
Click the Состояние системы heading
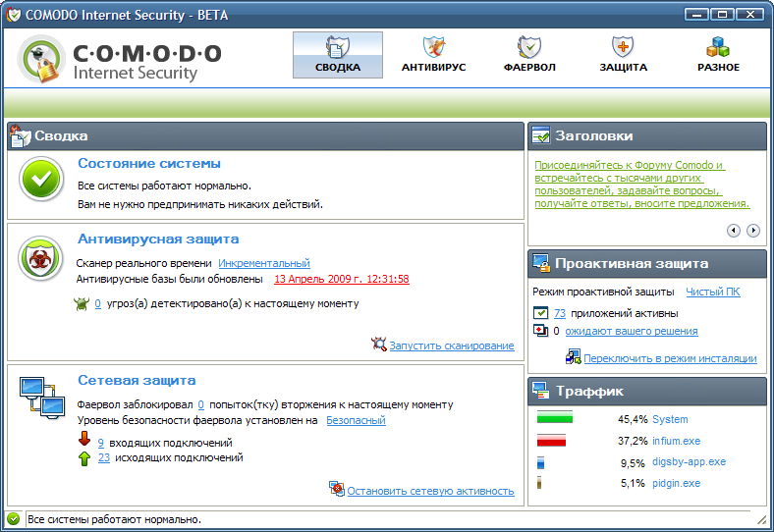click(149, 163)
